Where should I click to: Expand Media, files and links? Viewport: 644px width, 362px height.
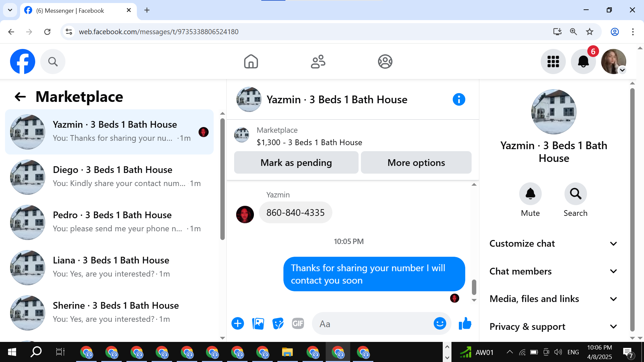coord(553,299)
